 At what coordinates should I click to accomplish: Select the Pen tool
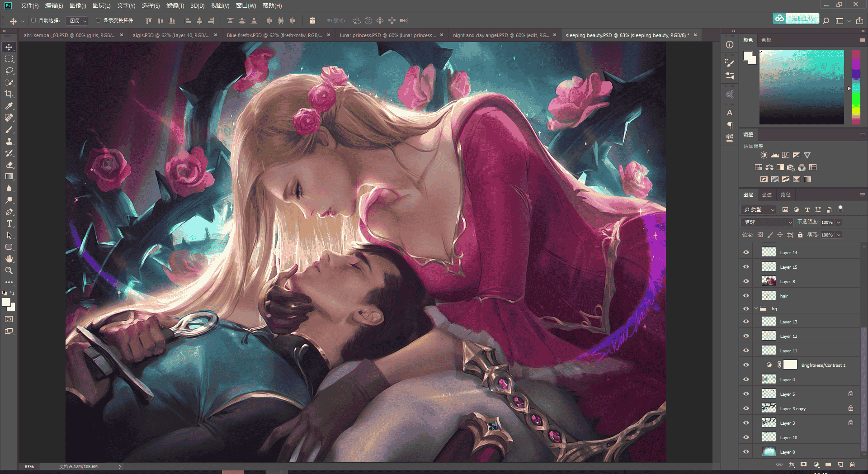click(9, 212)
